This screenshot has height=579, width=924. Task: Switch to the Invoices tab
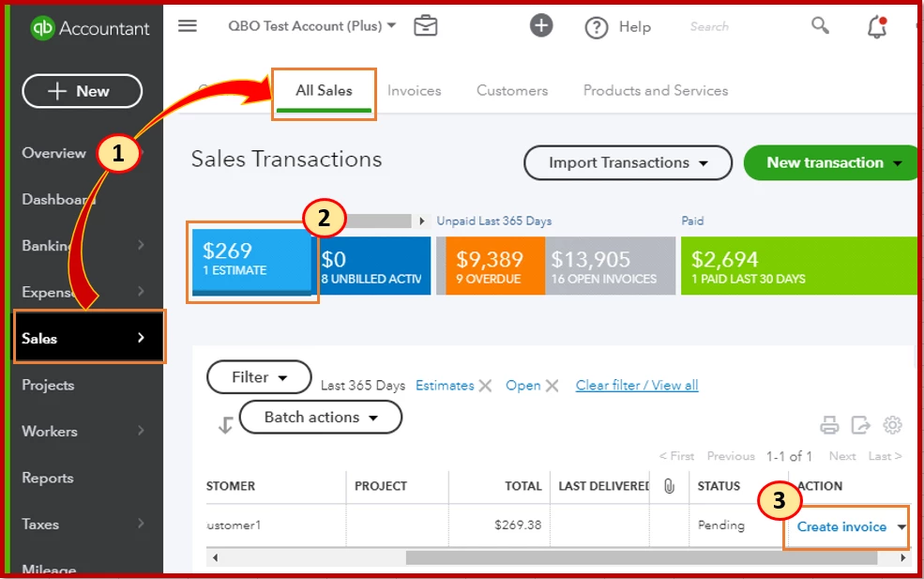tap(415, 91)
